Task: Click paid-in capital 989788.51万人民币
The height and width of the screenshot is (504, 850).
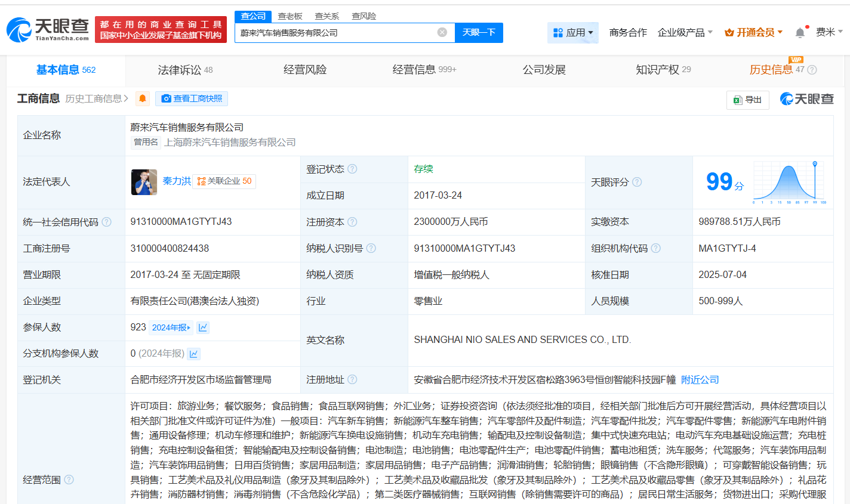Action: (739, 221)
